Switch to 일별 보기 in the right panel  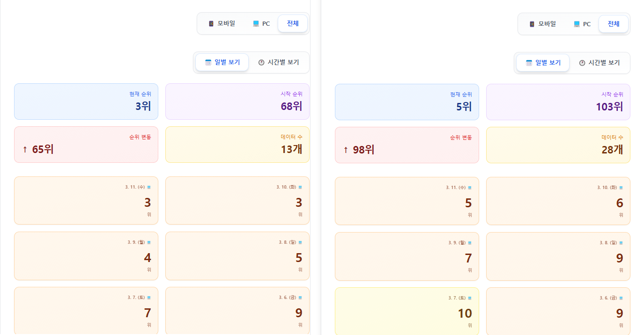coord(543,63)
